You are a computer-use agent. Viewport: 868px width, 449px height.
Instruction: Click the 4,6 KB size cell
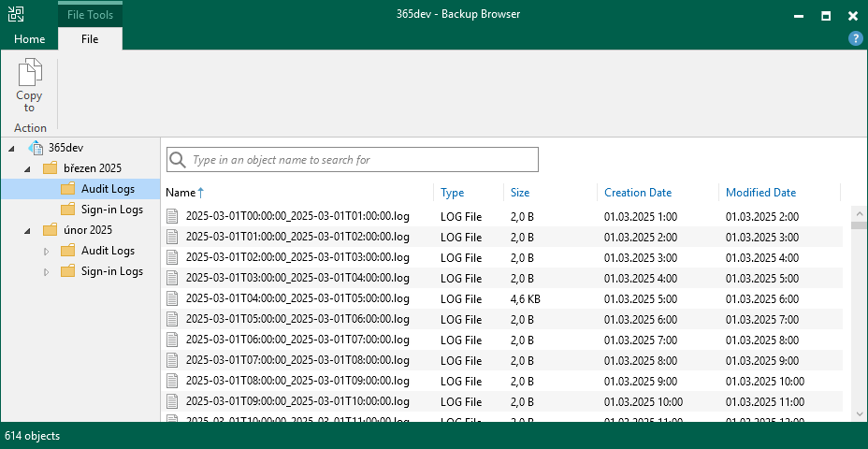coord(526,299)
